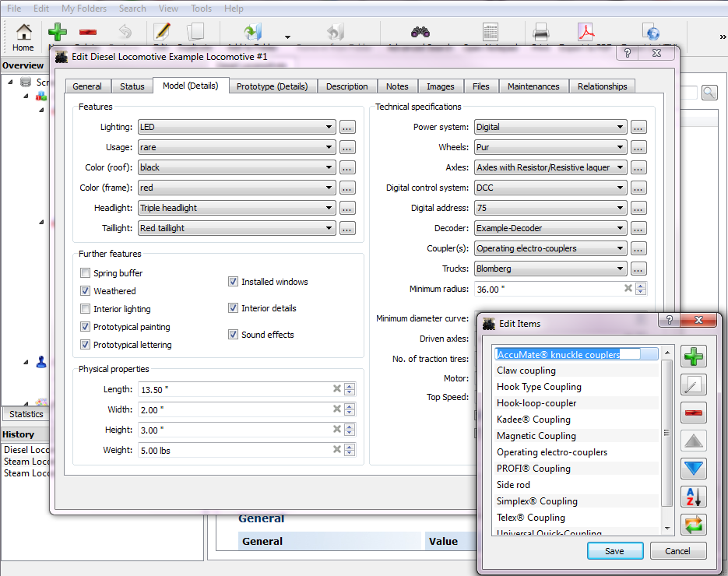The width and height of the screenshot is (728, 576).
Task: Enable the Spring buffer checkbox
Action: [x=85, y=273]
